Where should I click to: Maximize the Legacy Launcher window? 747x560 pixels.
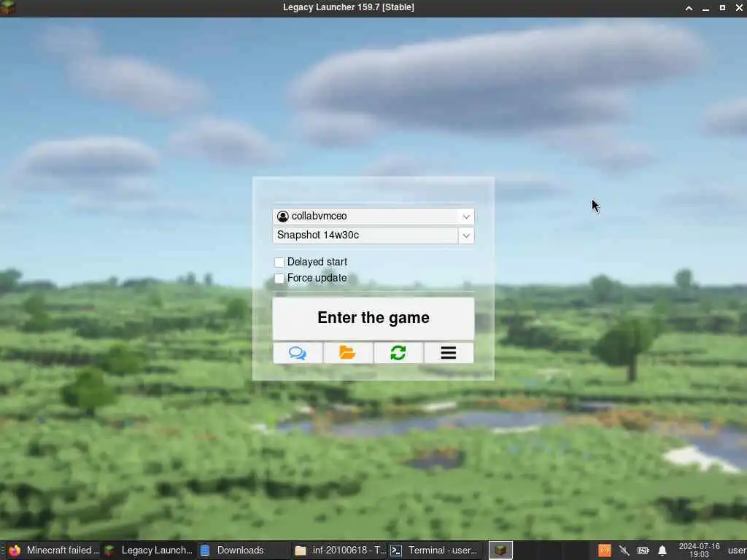click(x=722, y=8)
